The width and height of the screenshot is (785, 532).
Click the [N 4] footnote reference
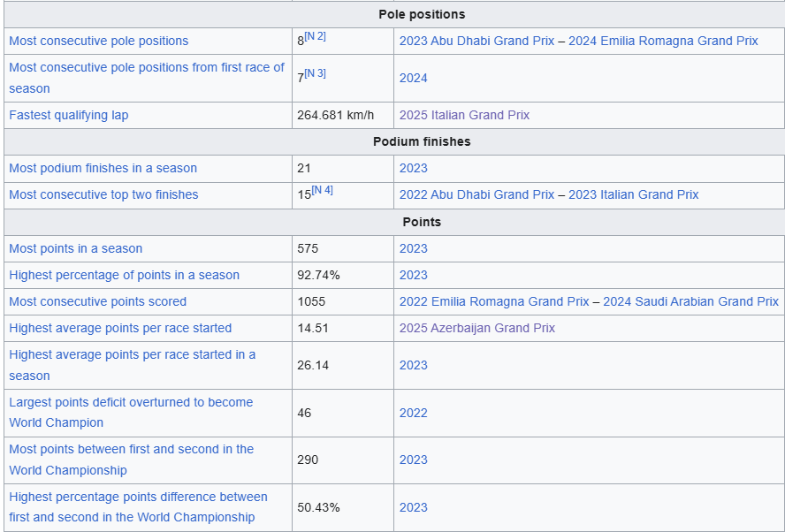[x=322, y=190]
